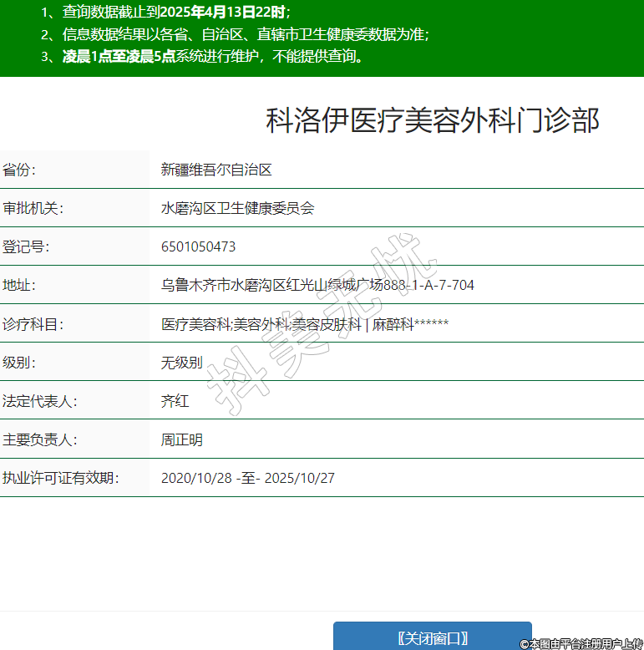Click the clinic title 科洛伊医疗美容外科门诊部
Image resolution: width=644 pixels, height=650 pixels.
[x=432, y=120]
